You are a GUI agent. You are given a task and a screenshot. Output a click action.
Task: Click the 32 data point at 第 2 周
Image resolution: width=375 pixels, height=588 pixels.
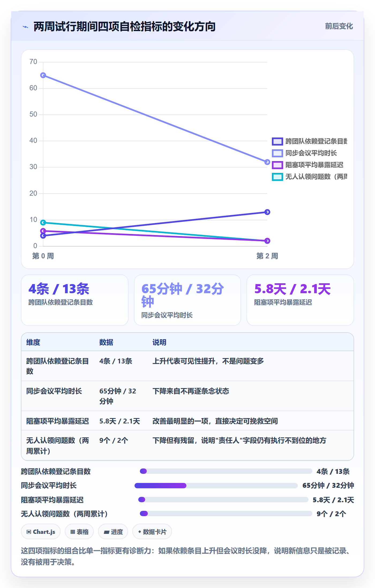267,162
